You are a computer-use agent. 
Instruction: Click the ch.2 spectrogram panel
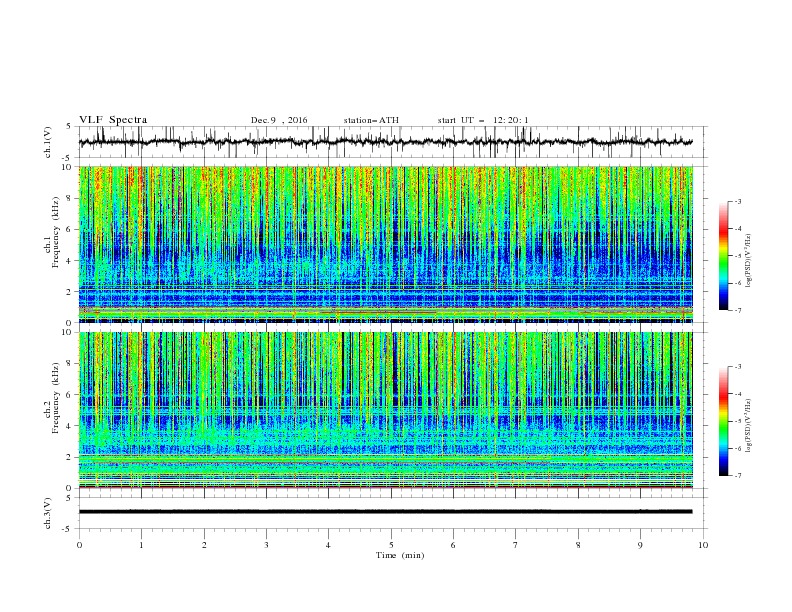click(386, 410)
